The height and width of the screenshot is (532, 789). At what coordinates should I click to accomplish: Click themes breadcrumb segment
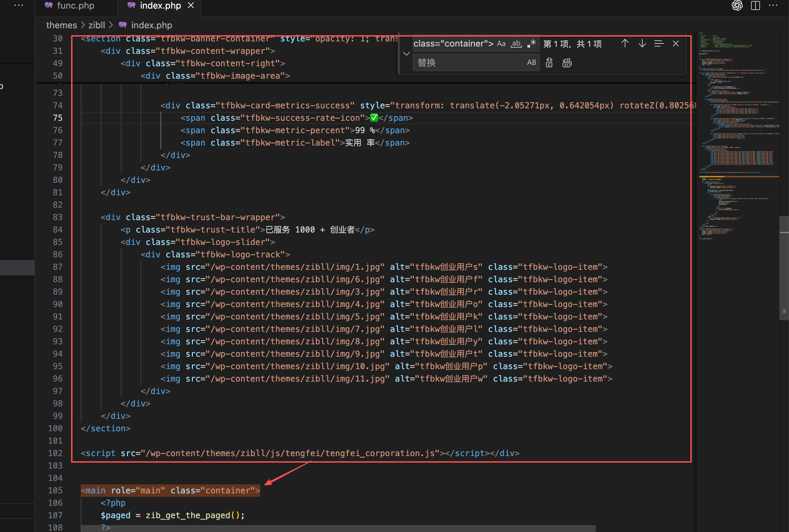(61, 25)
